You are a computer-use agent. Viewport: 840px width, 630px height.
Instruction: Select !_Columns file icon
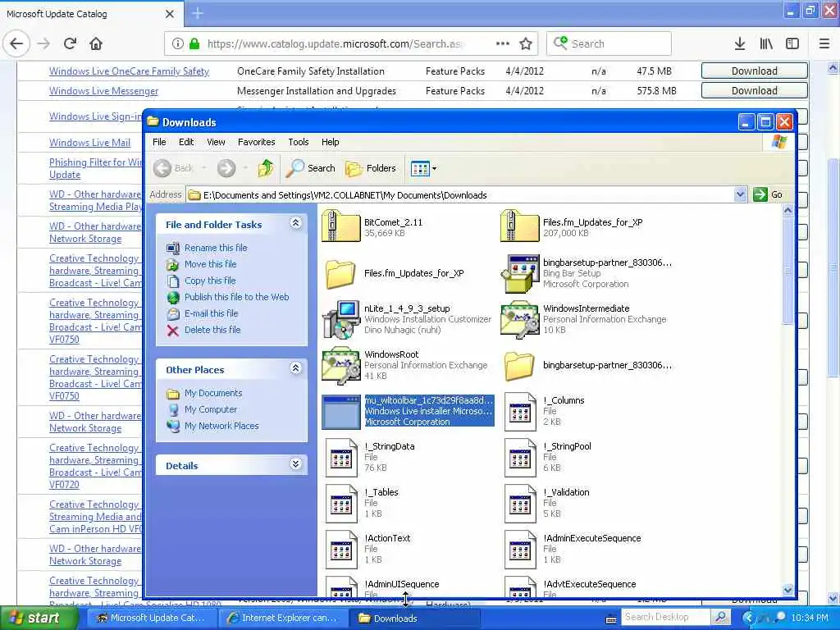click(x=520, y=412)
